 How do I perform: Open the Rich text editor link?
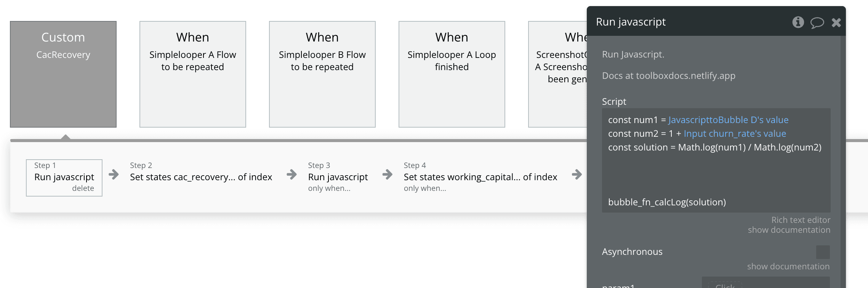pos(801,220)
